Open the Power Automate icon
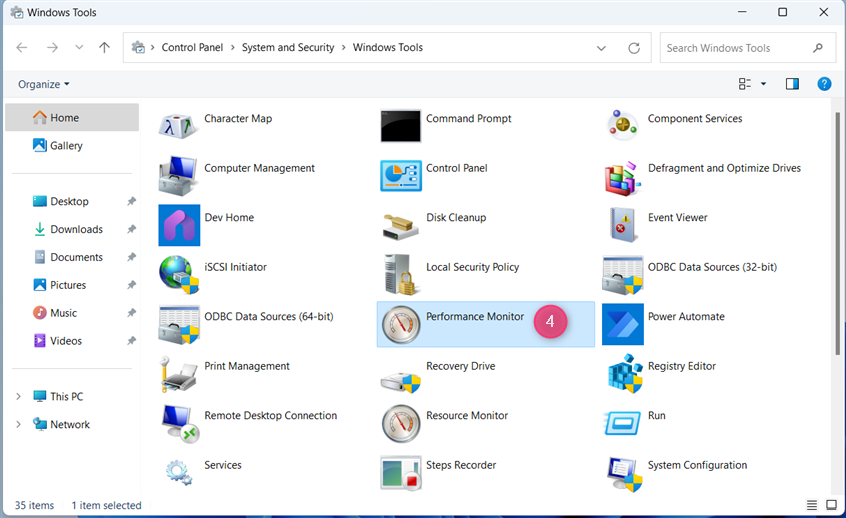 pos(623,324)
